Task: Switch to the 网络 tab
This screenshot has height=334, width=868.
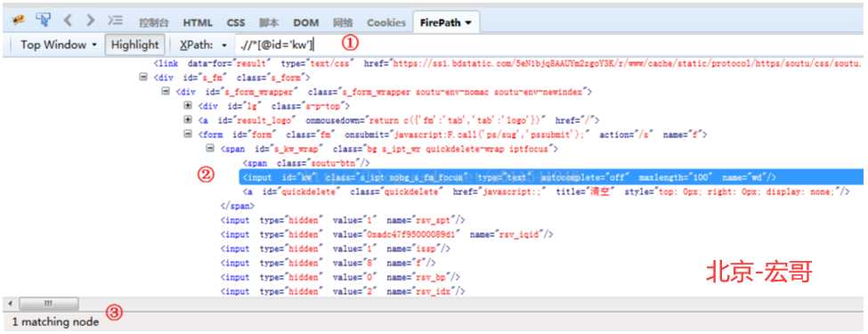Action: [343, 22]
